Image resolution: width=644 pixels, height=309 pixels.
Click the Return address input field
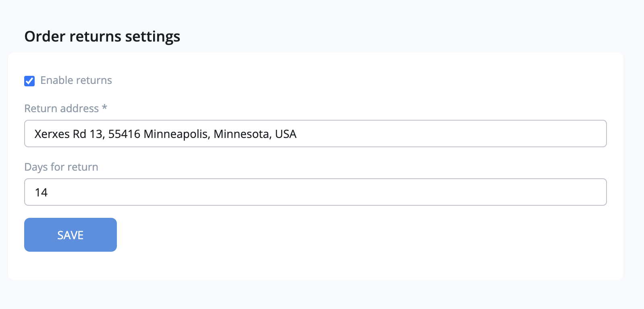tap(315, 134)
